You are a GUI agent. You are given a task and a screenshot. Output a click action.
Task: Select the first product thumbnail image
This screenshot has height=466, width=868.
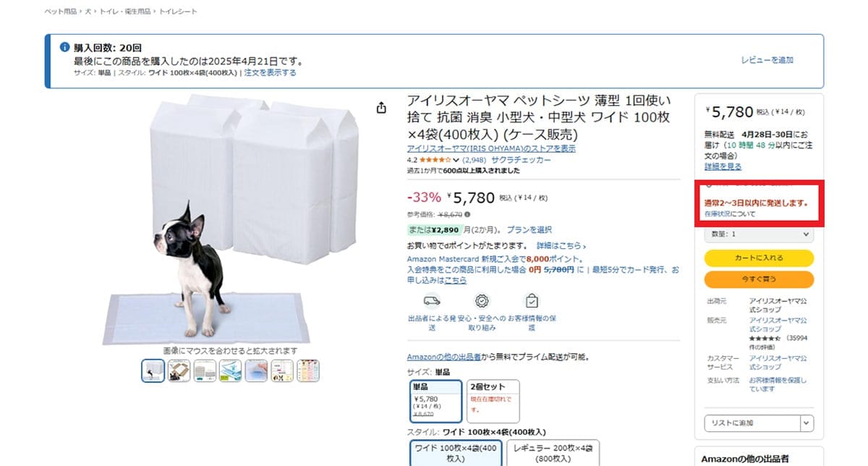153,371
